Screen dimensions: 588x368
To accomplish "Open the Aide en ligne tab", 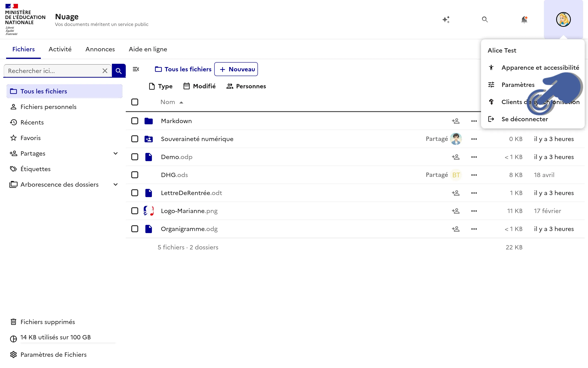I will (x=148, y=49).
